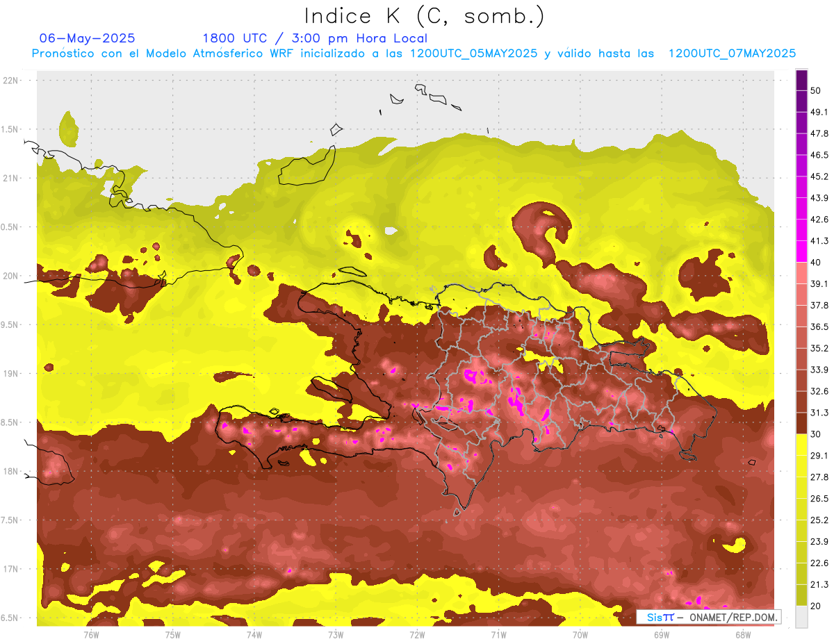
Task: Click the colorbar value '26.5'
Action: coord(819,499)
